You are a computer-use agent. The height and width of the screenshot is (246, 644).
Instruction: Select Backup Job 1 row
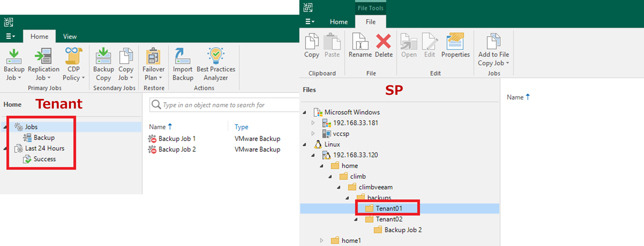click(x=177, y=138)
